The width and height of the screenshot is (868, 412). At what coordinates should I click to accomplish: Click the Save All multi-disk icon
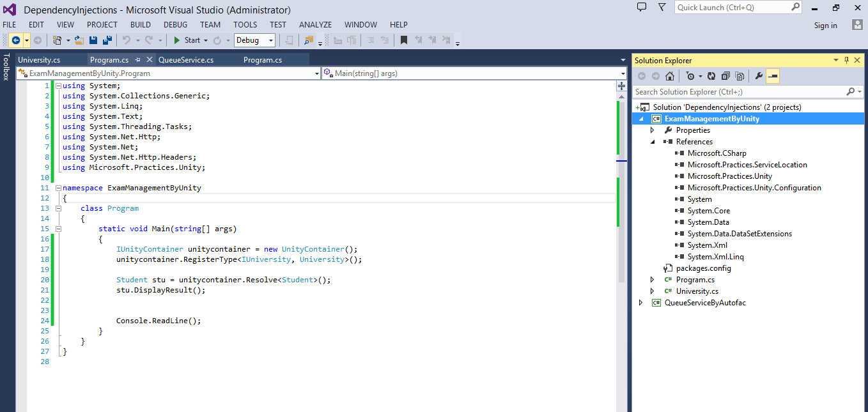(107, 40)
